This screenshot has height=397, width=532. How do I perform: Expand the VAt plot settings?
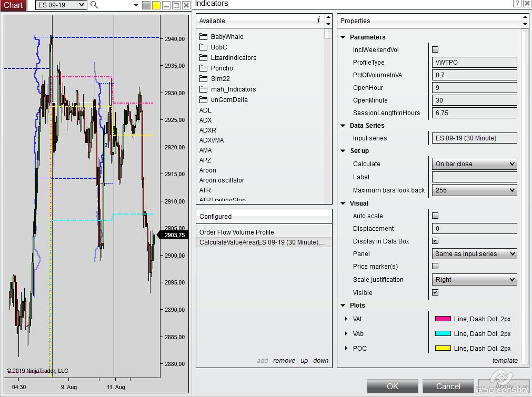346,319
